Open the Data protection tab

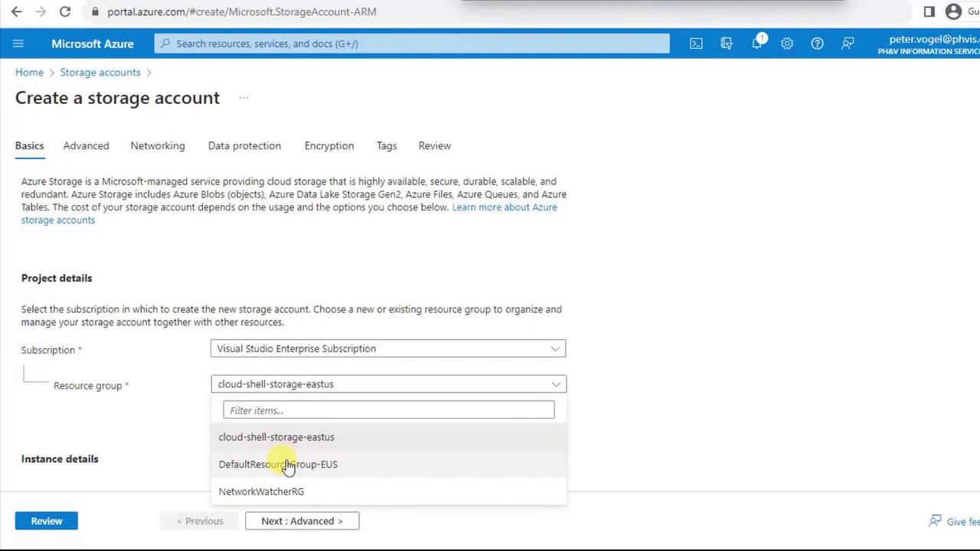click(244, 145)
